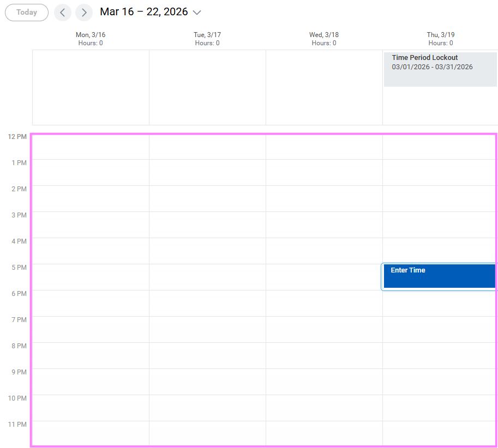
Task: Open the Enter Time block on Thursday
Action: (440, 276)
